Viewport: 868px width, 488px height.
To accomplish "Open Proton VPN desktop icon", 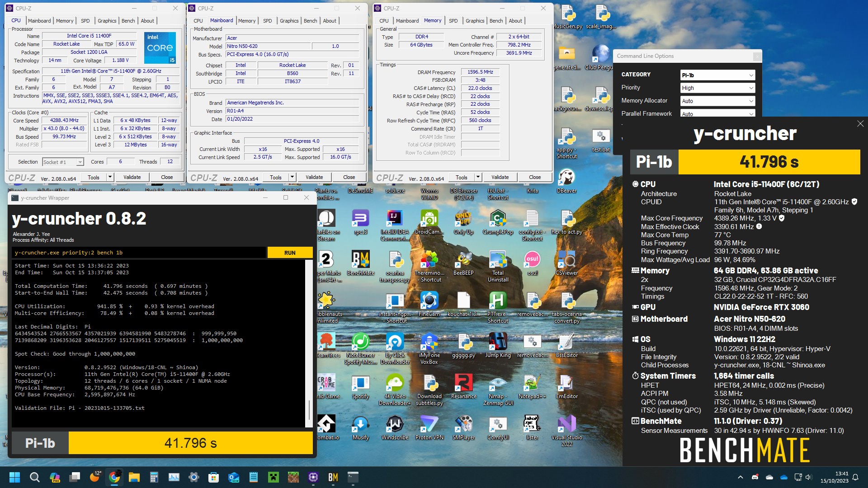I will click(x=429, y=427).
